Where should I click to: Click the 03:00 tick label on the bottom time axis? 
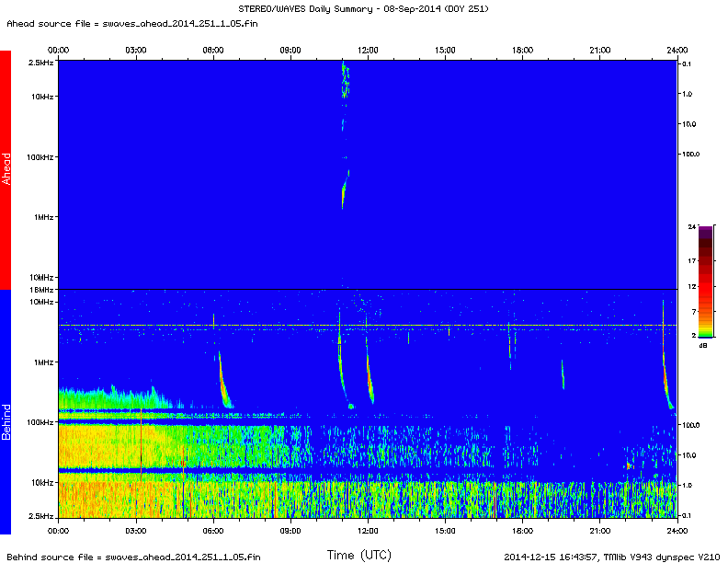coord(135,531)
